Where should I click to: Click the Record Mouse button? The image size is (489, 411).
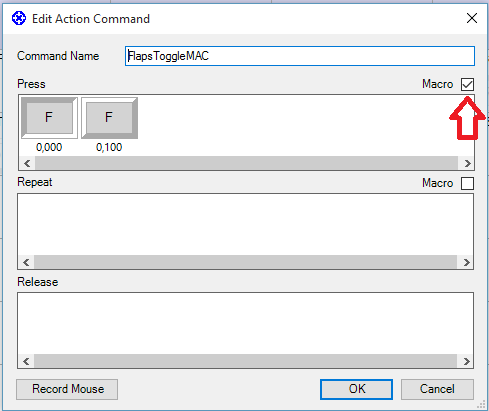[x=67, y=389]
